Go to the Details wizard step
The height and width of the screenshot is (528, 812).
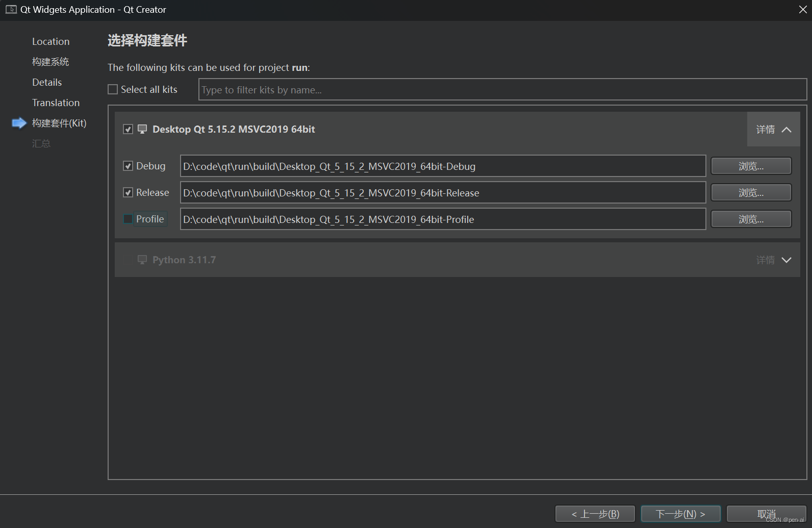click(x=47, y=82)
